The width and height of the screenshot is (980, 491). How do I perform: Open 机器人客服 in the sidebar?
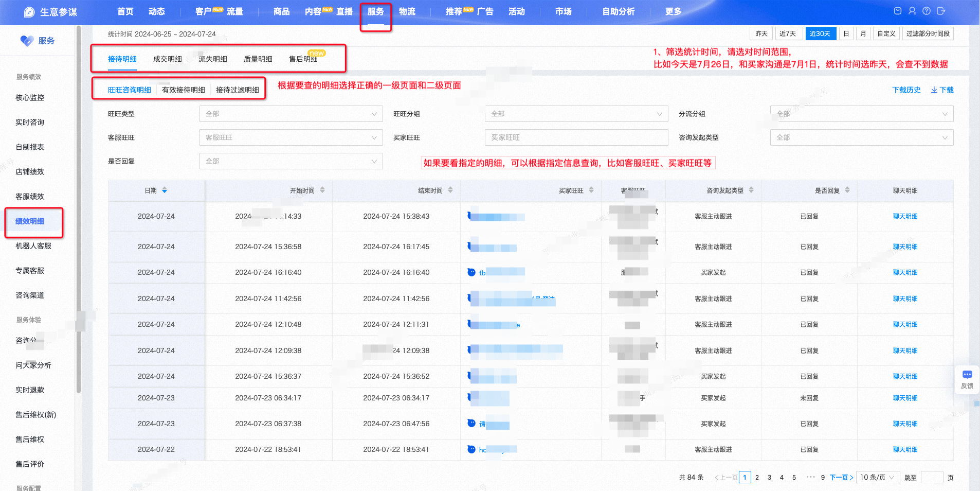(33, 246)
